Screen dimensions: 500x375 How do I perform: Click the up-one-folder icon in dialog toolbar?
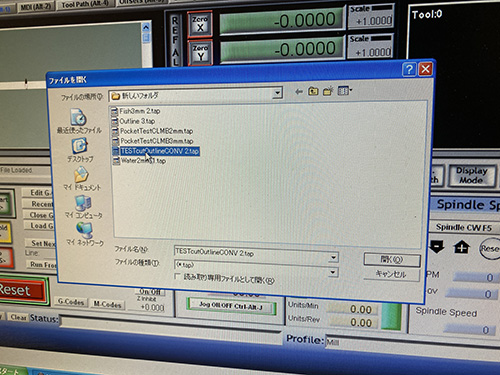[x=313, y=91]
